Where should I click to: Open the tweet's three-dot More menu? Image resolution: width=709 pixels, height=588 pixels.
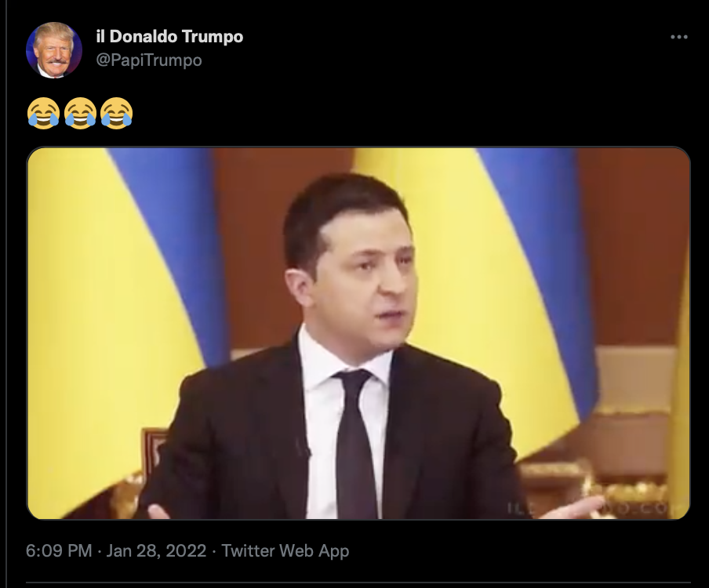click(678, 37)
